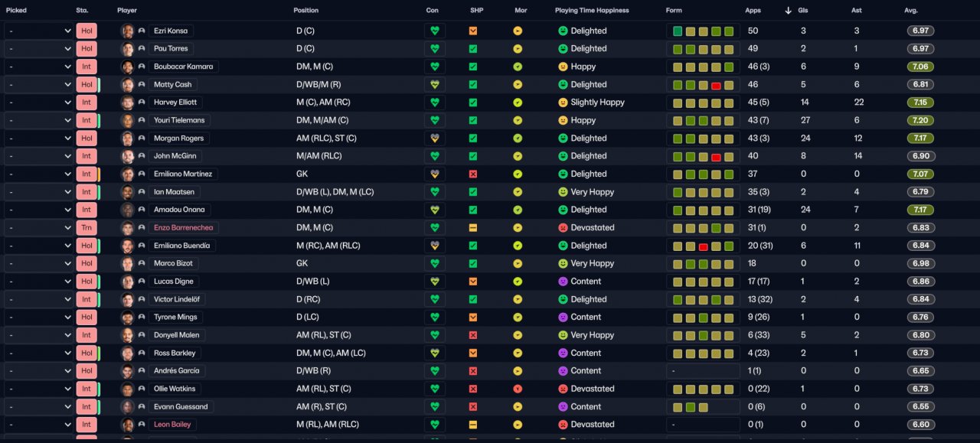Expand the Picked dropdown for Lucas Digne
The image size is (980, 443).
click(39, 282)
